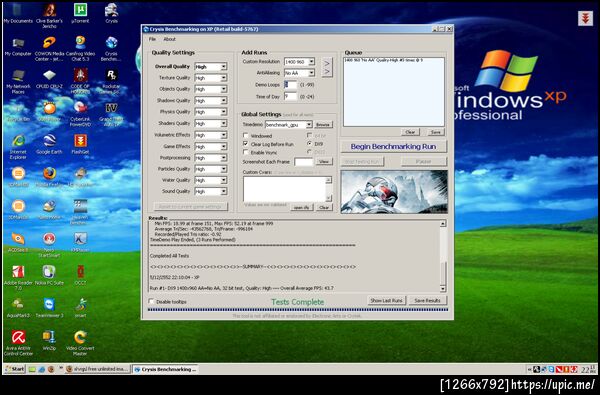Tick the Enable Vsync checkbox
Screen dimensions: 600x395
246,152
